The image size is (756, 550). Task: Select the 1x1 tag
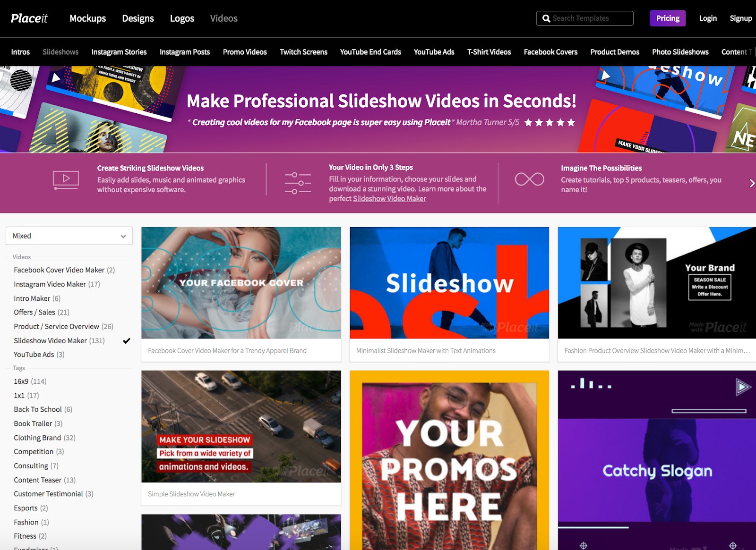coord(26,396)
